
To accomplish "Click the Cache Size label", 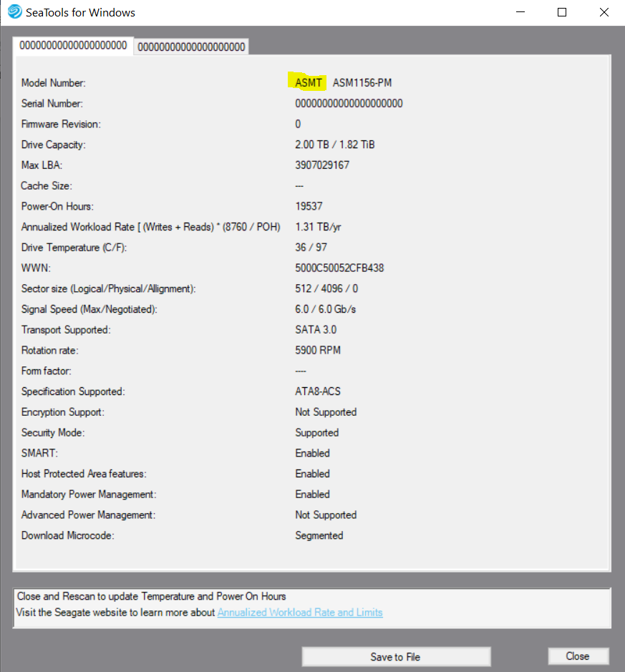I will point(47,185).
